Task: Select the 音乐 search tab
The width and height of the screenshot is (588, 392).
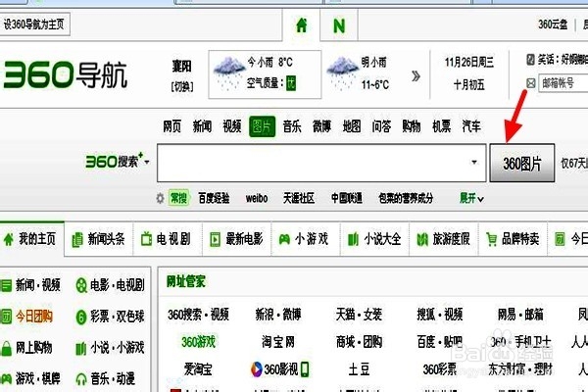Action: click(292, 126)
